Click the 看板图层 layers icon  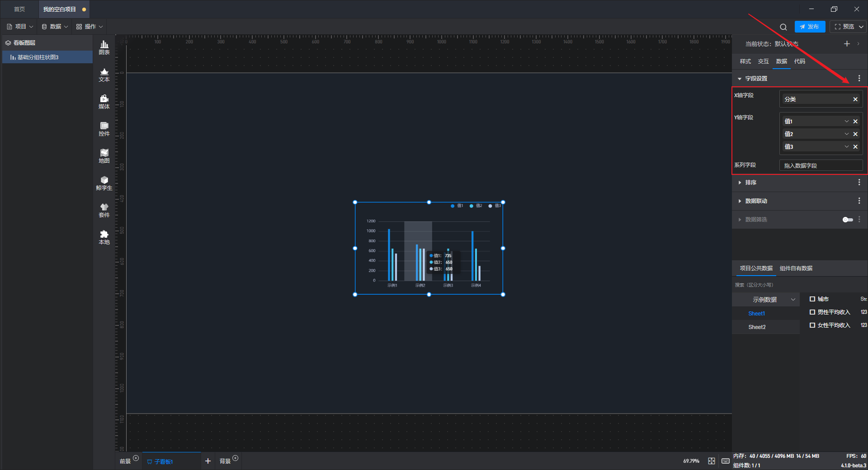[8, 43]
